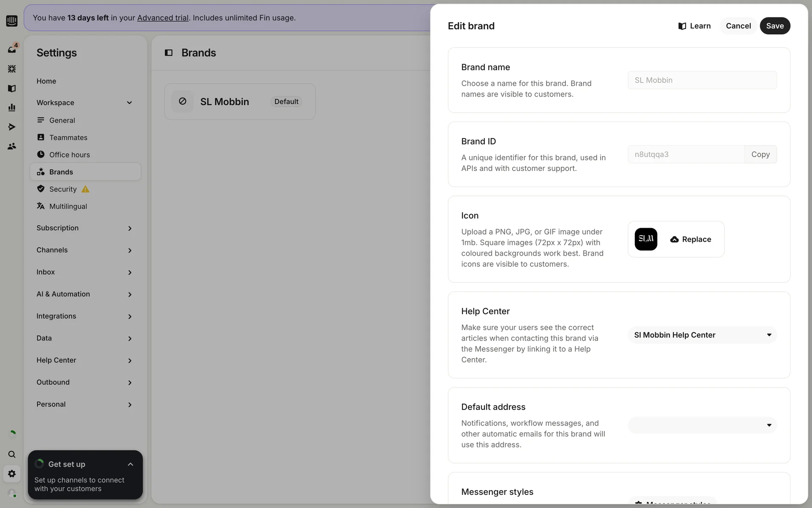812x508 pixels.
Task: Open Reports bar chart icon
Action: [x=12, y=108]
